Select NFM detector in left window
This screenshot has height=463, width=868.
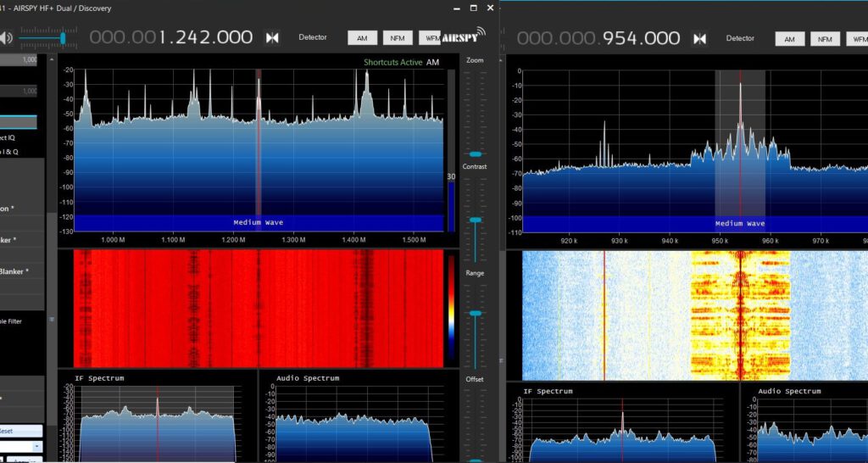point(397,38)
